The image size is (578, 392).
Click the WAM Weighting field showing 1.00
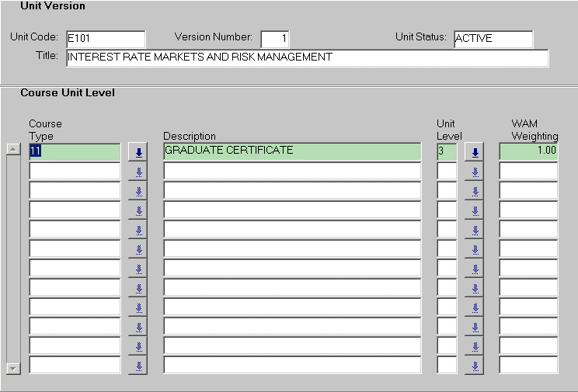click(x=528, y=151)
